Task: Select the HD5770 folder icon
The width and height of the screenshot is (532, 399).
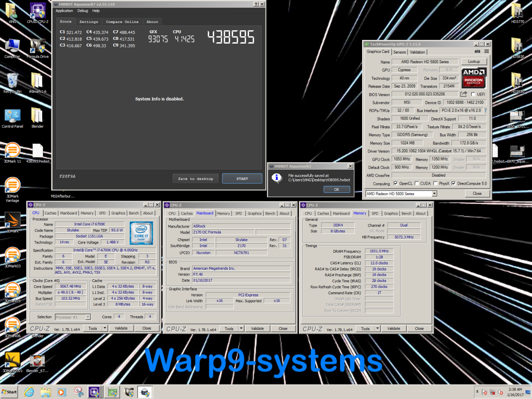Action: point(518,13)
